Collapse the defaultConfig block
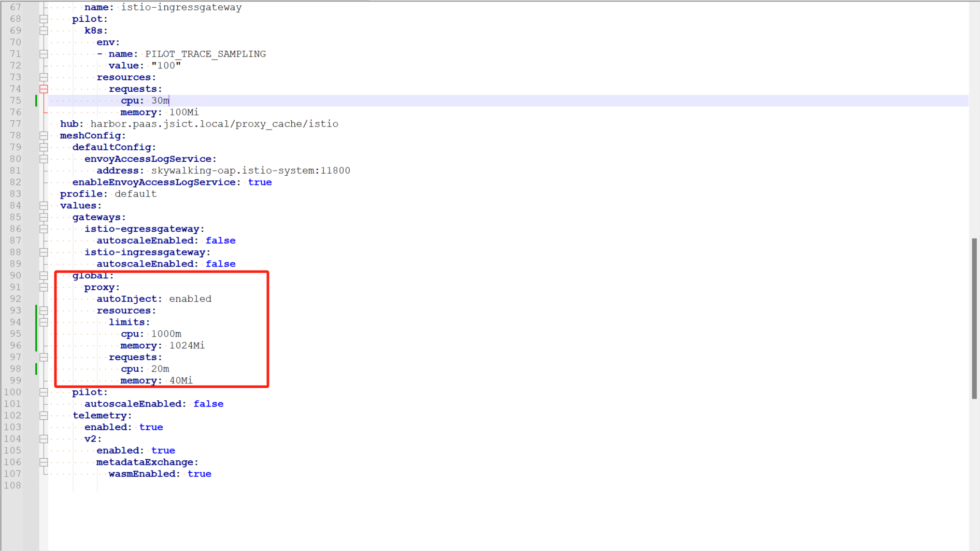Screen dimensions: 980x551 pyautogui.click(x=44, y=147)
